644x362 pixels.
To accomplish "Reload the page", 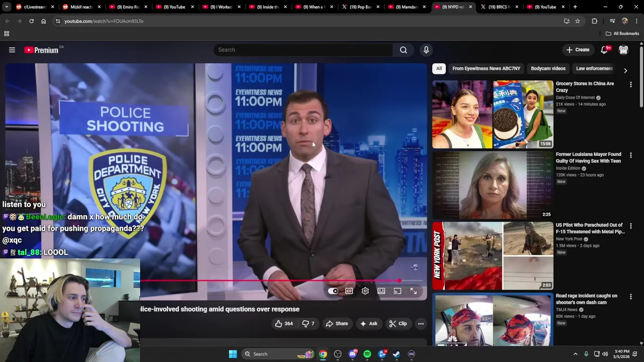I will [x=31, y=21].
